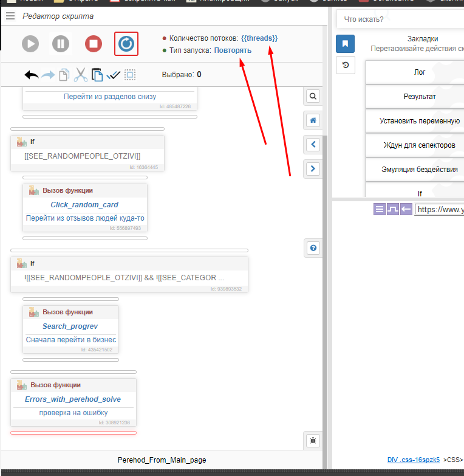The image size is (464, 476).
Task: Select the bookmarks tab icon
Action: (x=345, y=44)
